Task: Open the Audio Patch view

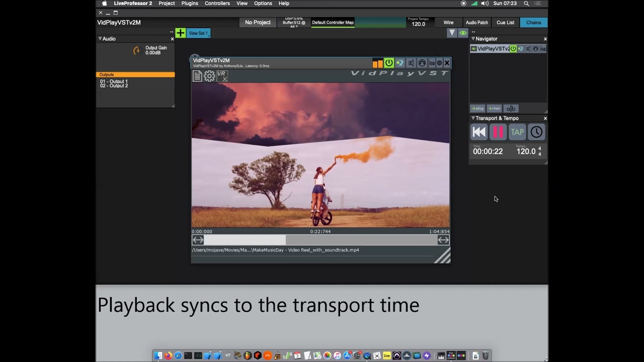Action: pos(477,23)
